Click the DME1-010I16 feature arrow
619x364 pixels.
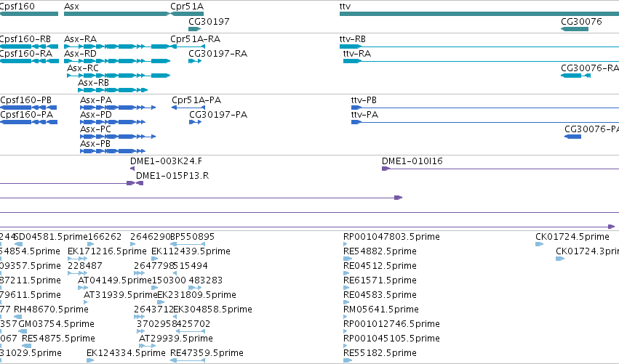point(386,169)
